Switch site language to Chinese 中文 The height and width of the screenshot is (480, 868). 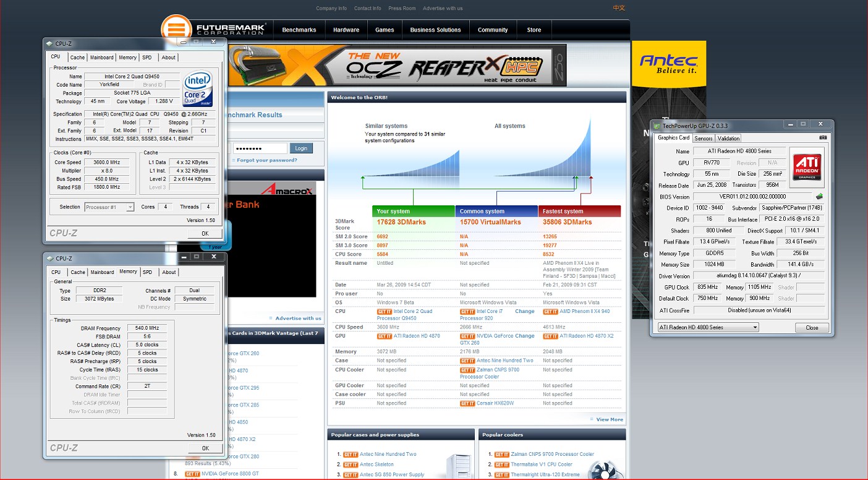point(619,8)
